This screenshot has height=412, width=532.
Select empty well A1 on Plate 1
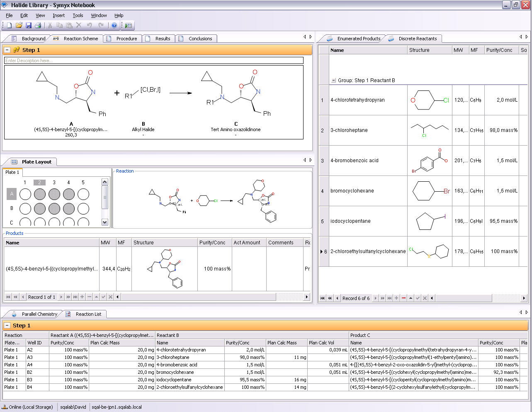(x=25, y=194)
